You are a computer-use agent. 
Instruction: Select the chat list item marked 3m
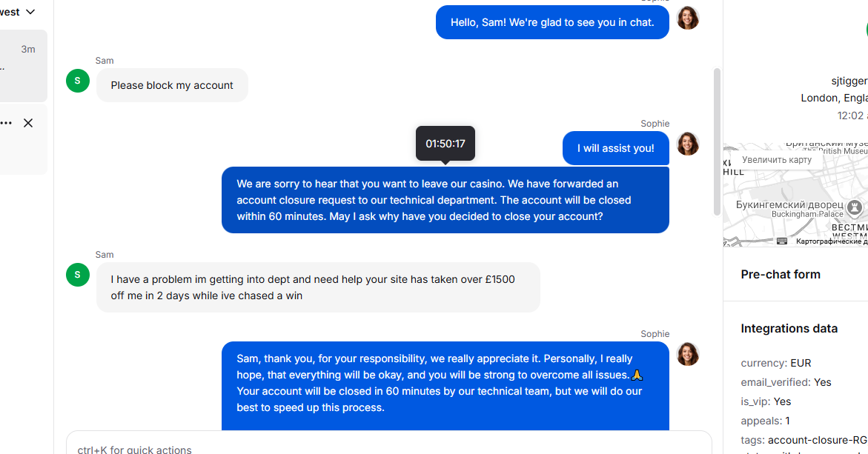(x=23, y=65)
